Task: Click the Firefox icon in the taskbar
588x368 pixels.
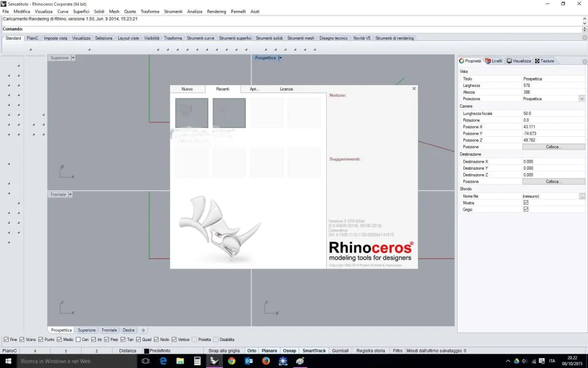Action: point(265,361)
